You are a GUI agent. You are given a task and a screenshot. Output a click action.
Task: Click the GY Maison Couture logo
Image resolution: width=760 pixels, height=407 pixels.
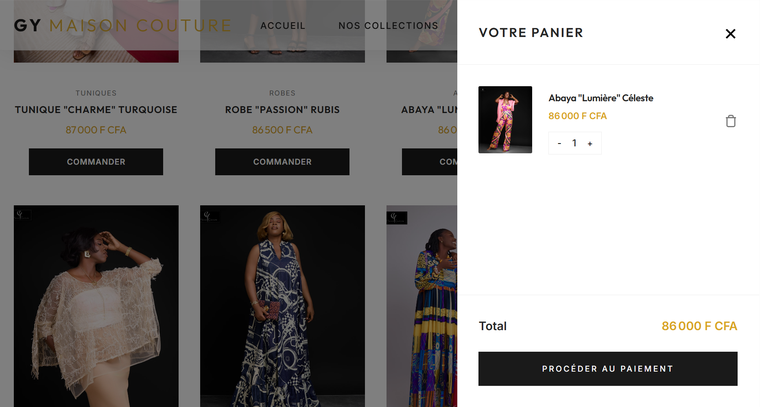[123, 25]
